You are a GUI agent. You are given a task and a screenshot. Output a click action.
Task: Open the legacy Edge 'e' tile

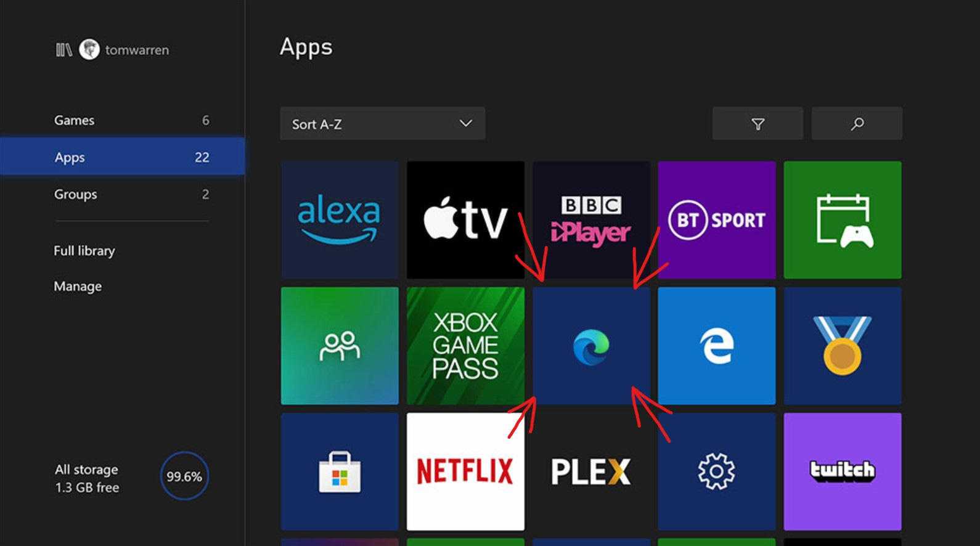(717, 346)
